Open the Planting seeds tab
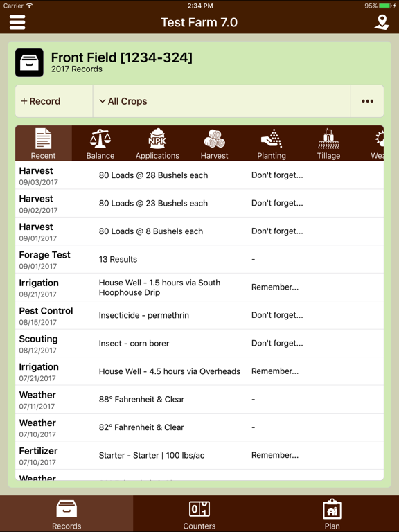The width and height of the screenshot is (399, 532). point(272,143)
